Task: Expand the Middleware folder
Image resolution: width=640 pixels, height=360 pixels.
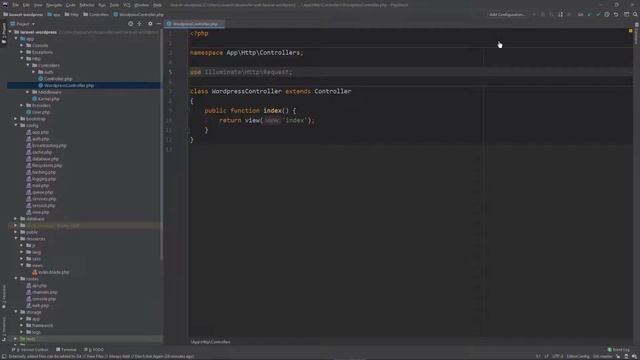Action: (x=28, y=92)
